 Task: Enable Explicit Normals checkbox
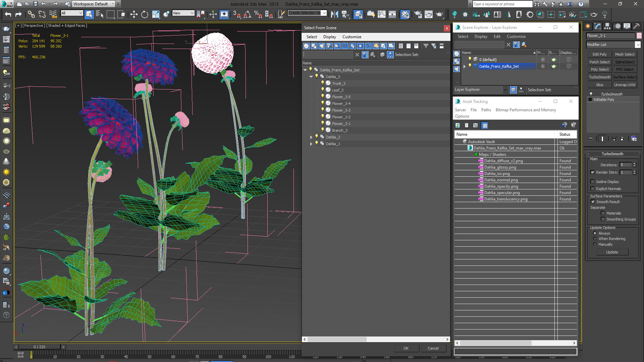592,189
